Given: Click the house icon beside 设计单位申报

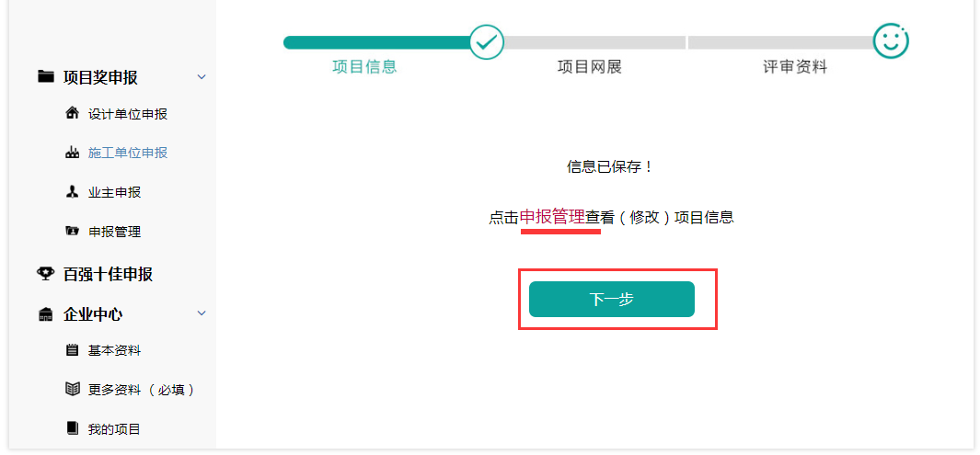Looking at the screenshot, I should 73,114.
